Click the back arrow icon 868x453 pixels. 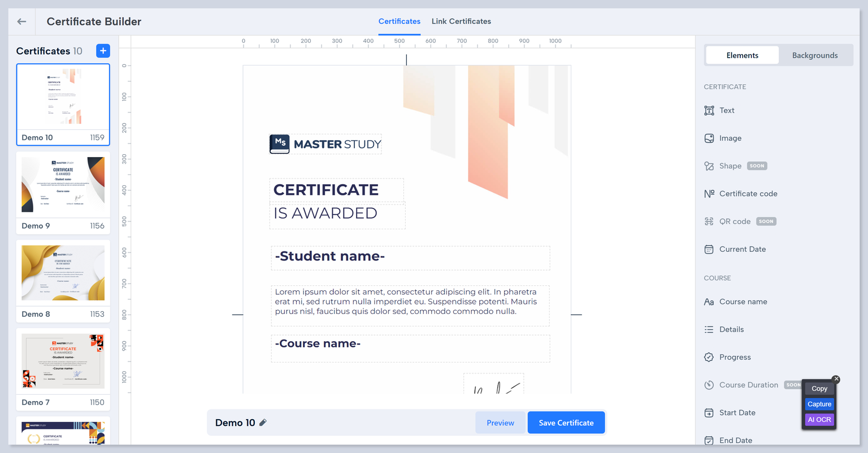(22, 21)
